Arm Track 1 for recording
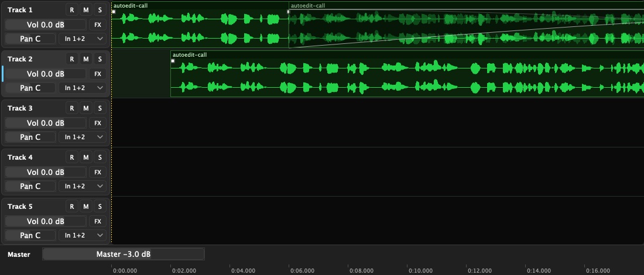Viewport: 644px width, 275px height. pos(72,10)
